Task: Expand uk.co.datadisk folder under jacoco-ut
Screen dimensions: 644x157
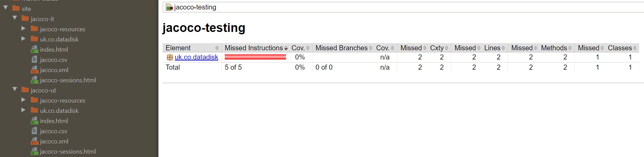Action: click(x=23, y=110)
